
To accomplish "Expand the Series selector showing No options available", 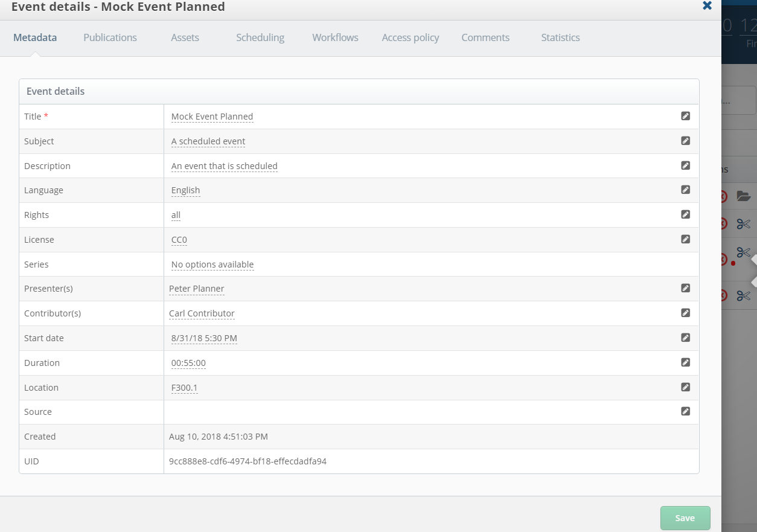I will 212,264.
